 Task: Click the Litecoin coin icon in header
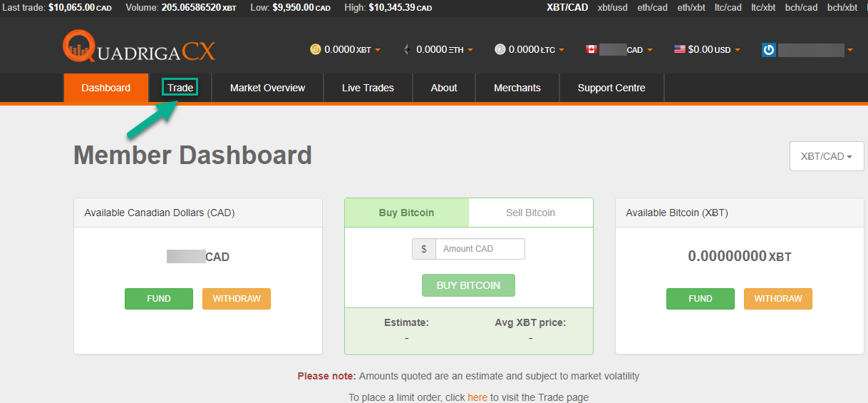tap(500, 49)
